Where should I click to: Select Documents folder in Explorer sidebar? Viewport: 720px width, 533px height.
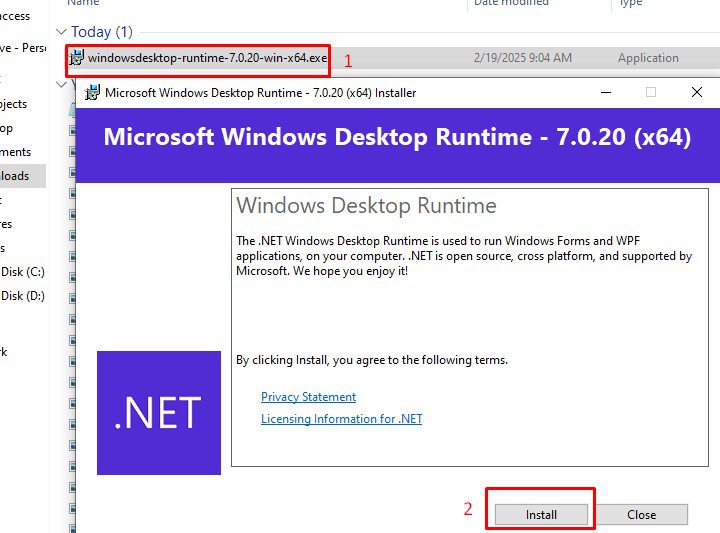click(16, 152)
